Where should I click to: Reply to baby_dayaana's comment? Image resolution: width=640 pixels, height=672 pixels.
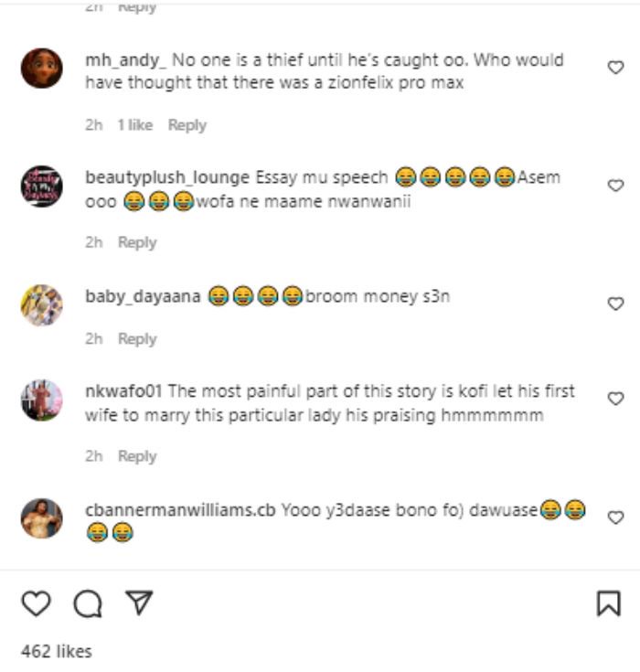(137, 339)
